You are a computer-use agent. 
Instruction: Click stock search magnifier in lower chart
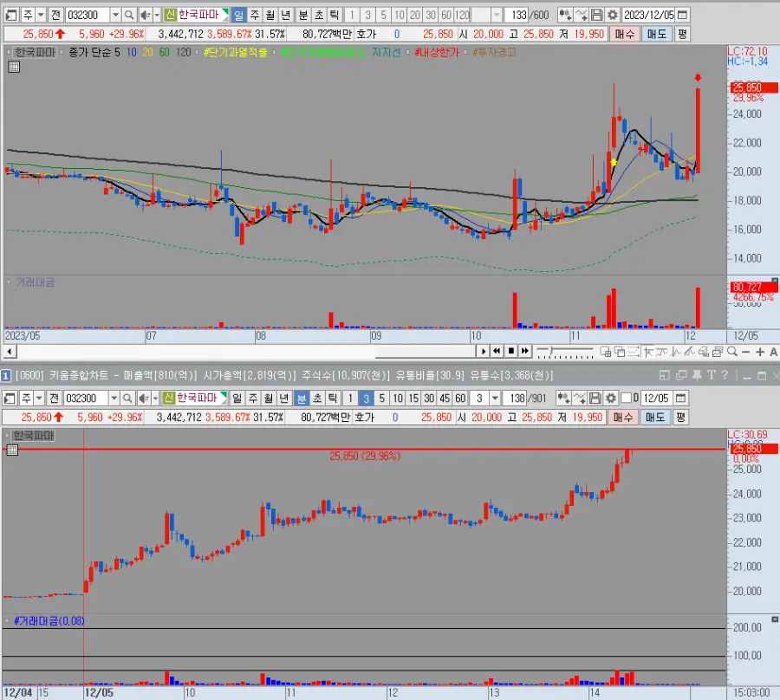coord(127,399)
